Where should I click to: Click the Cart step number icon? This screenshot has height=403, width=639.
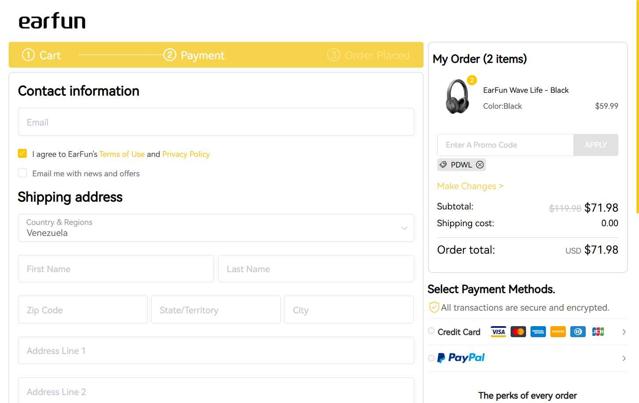(x=28, y=55)
